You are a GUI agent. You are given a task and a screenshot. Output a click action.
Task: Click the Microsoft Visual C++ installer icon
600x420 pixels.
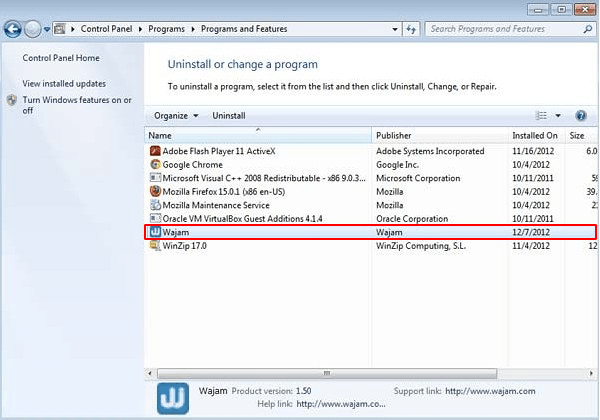(155, 178)
